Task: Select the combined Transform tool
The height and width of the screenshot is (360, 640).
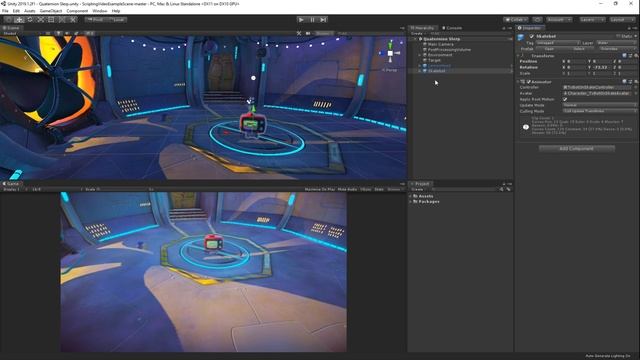Action: [62, 20]
